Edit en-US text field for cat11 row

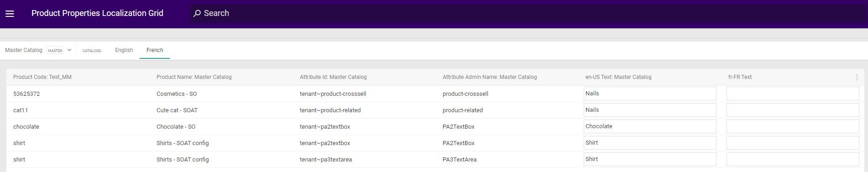click(650, 110)
